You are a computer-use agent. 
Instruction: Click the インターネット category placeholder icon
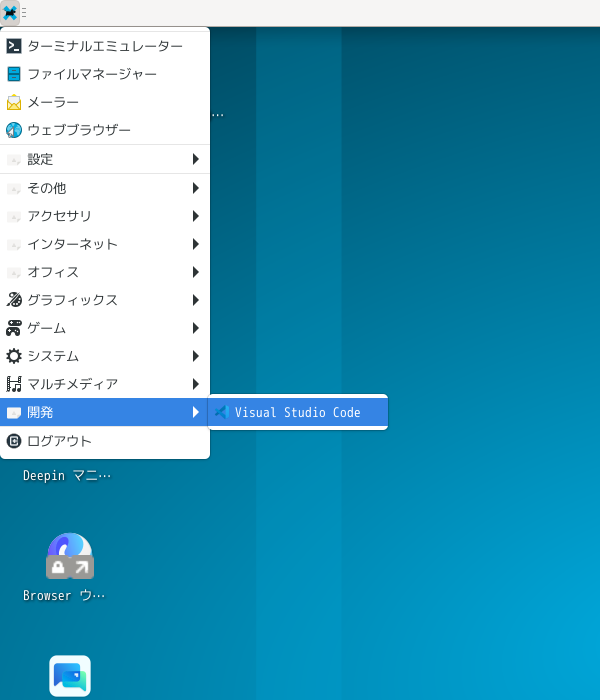click(x=14, y=245)
